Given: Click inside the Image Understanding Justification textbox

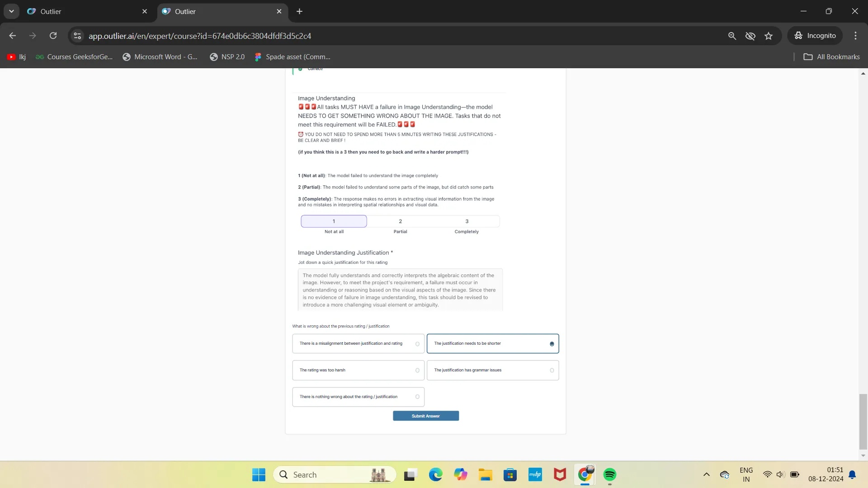Looking at the screenshot, I should coord(400,289).
